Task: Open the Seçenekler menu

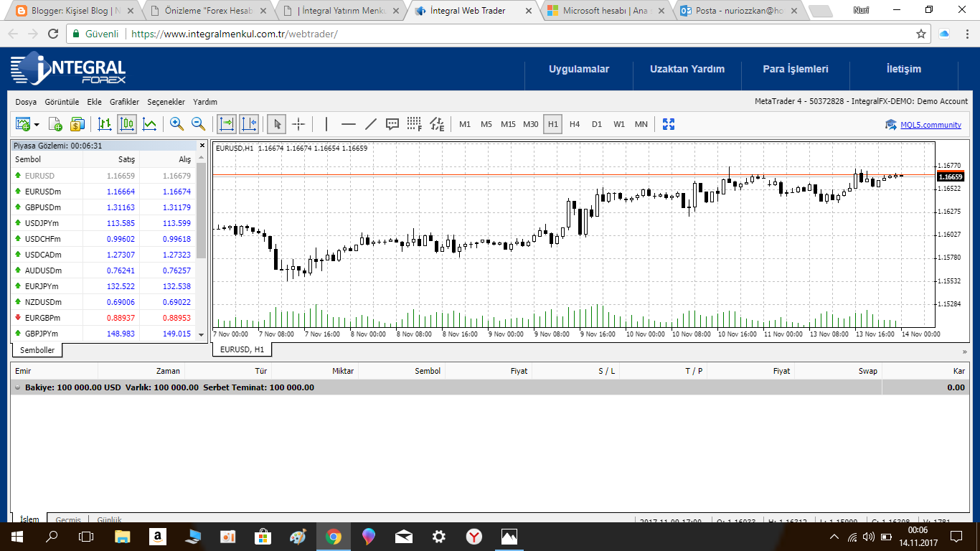Action: coord(166,102)
